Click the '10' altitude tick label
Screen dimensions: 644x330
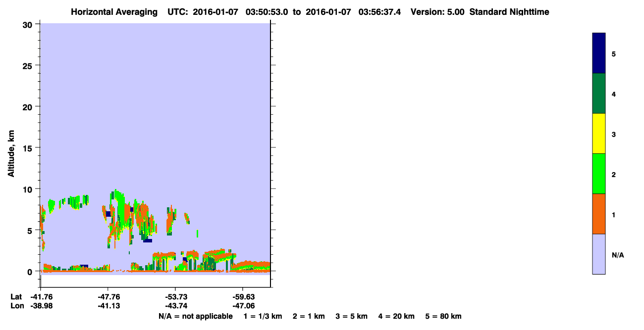pos(29,189)
